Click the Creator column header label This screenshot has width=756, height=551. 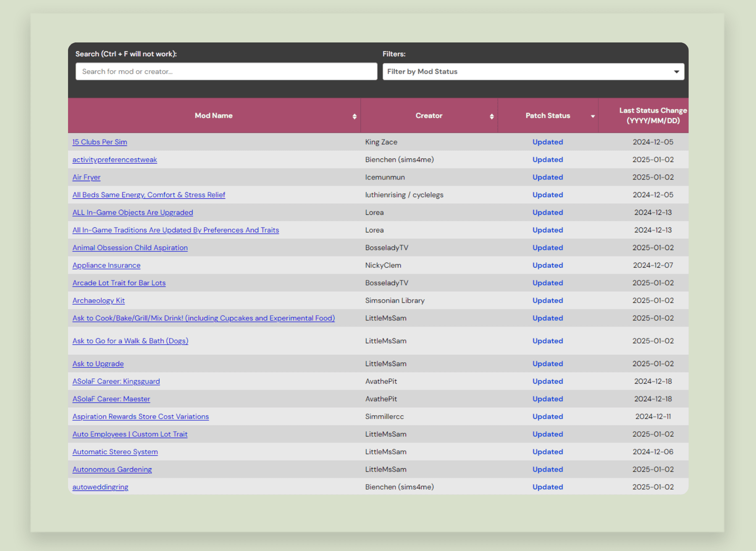click(x=429, y=116)
